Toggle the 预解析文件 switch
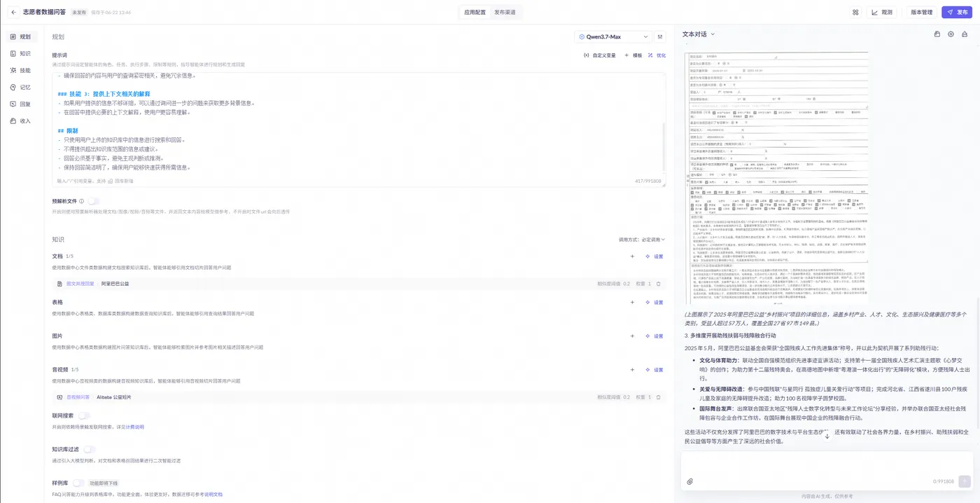 click(x=94, y=201)
